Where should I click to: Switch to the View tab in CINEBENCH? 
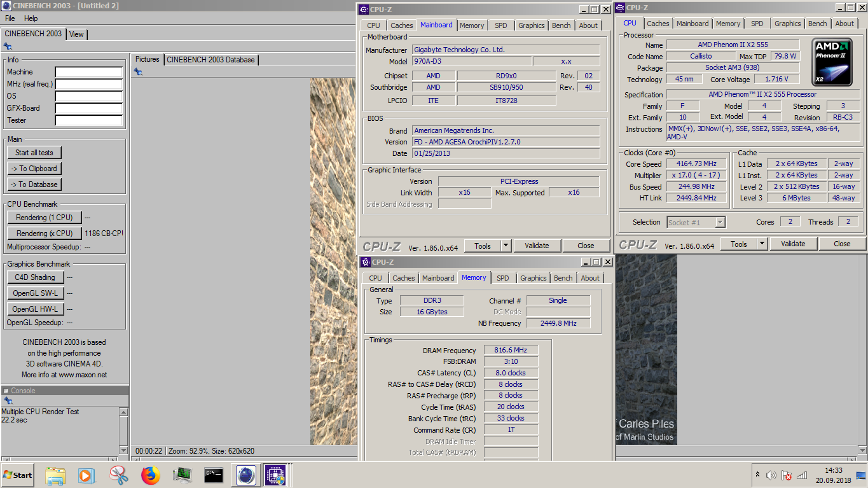[x=76, y=34]
